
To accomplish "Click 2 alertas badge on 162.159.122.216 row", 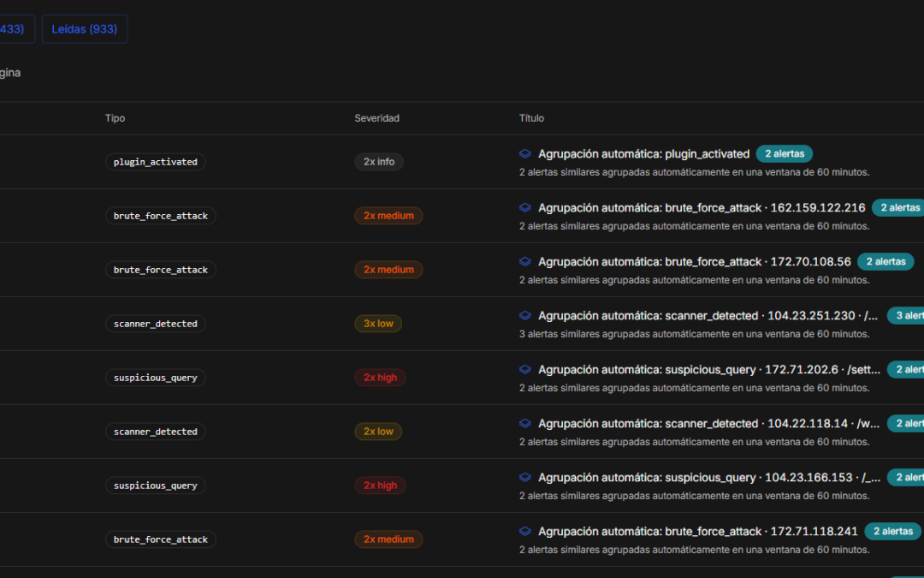I will tap(898, 207).
